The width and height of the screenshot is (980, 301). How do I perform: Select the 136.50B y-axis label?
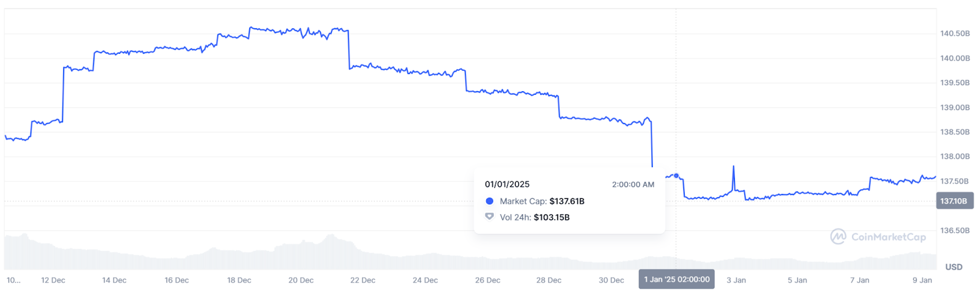955,231
